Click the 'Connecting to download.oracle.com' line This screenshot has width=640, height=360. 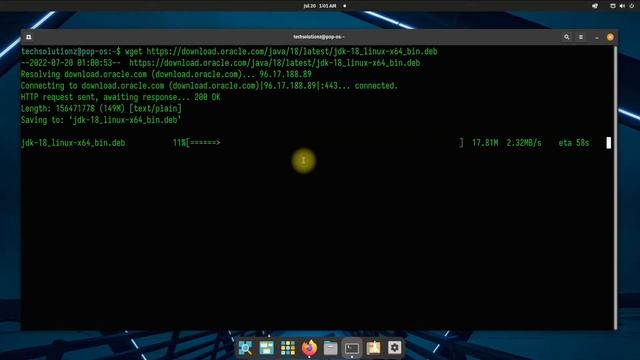pyautogui.click(x=209, y=86)
